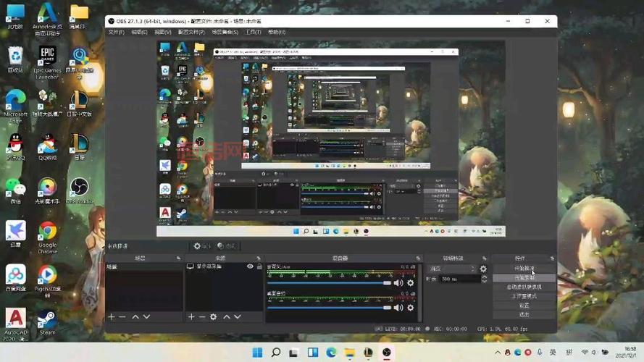Click the transition properties gear icon

pos(483,269)
